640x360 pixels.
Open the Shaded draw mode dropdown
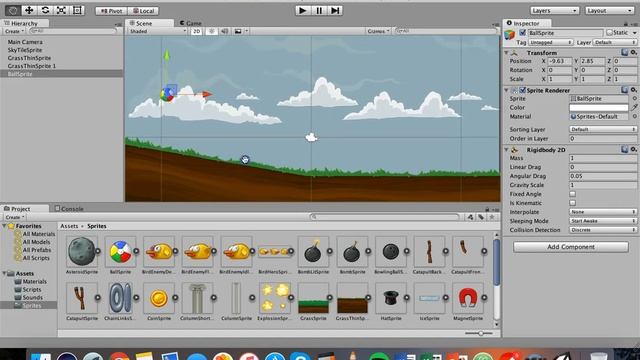coord(158,31)
